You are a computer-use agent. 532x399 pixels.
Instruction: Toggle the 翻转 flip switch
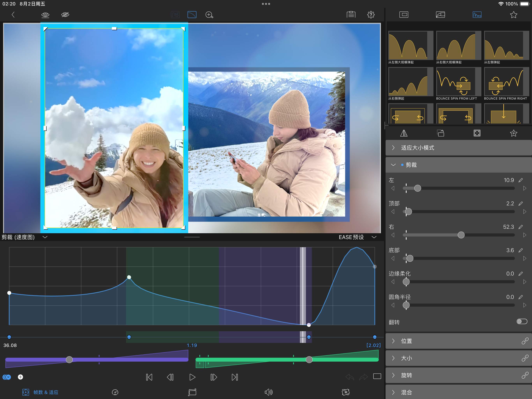pyautogui.click(x=521, y=321)
